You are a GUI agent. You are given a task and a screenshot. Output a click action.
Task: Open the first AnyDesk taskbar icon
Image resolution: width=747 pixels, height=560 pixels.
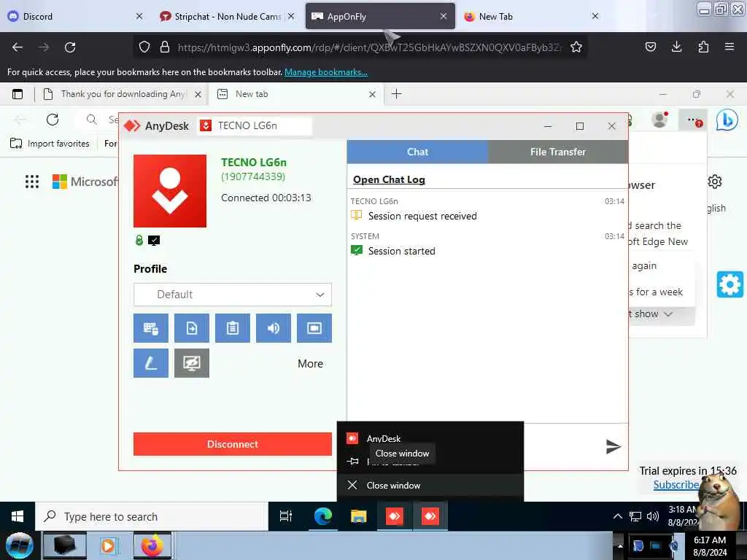(x=395, y=516)
